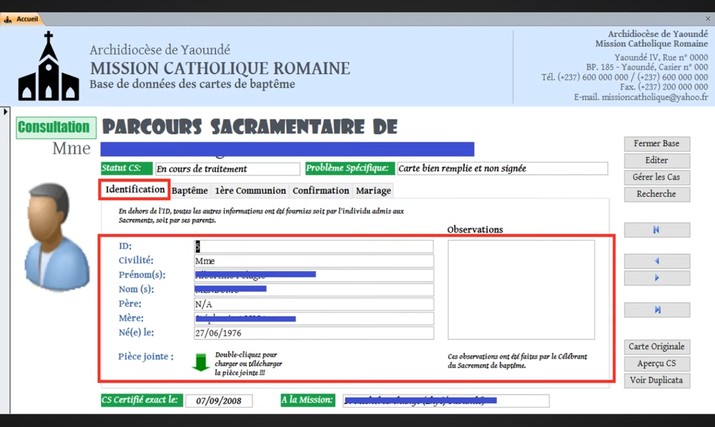This screenshot has height=427, width=715.
Task: Click the A la Mission field
Action: pyautogui.click(x=446, y=401)
